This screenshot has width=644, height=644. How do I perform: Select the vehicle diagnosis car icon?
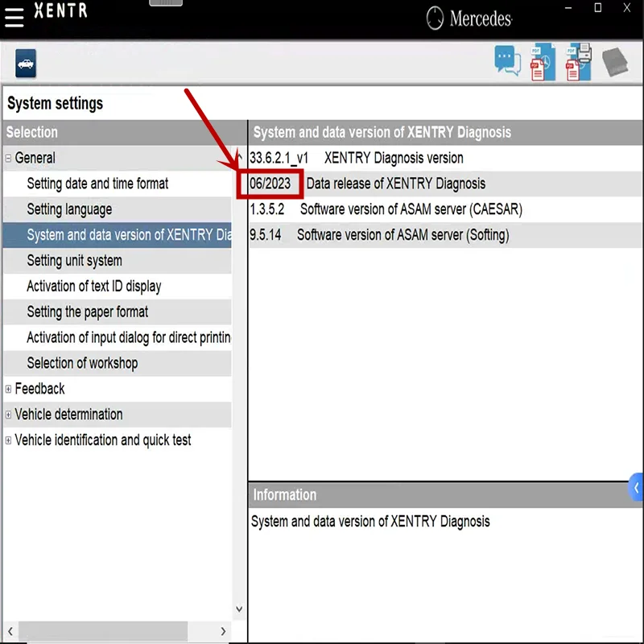pos(24,63)
